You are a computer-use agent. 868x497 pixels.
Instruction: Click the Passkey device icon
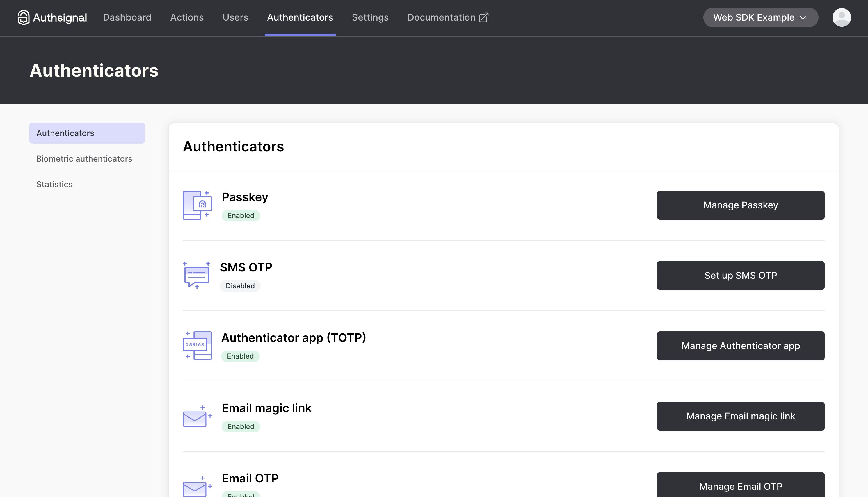(x=198, y=205)
